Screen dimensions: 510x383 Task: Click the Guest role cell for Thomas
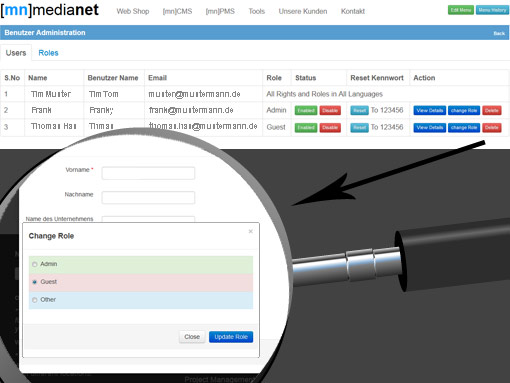pyautogui.click(x=276, y=127)
